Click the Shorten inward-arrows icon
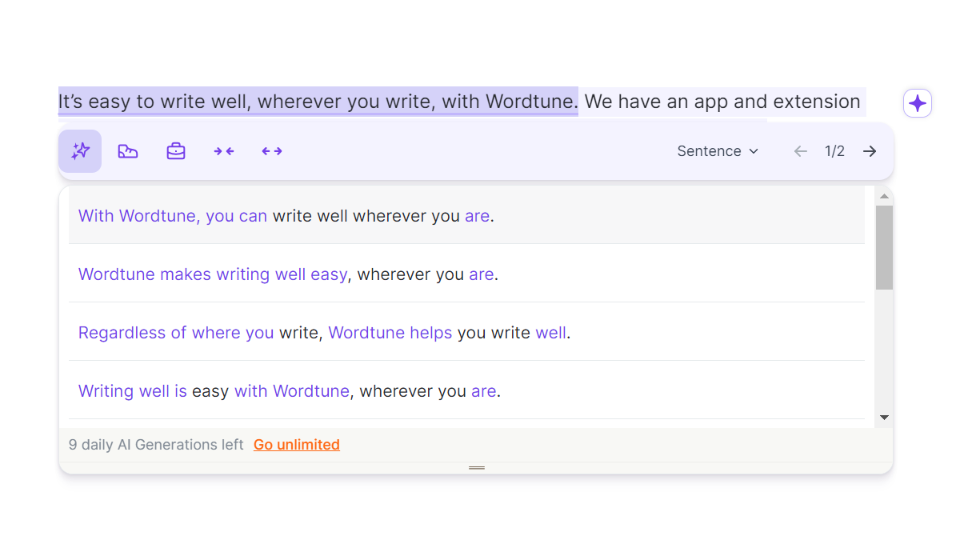960x560 pixels. coord(224,151)
